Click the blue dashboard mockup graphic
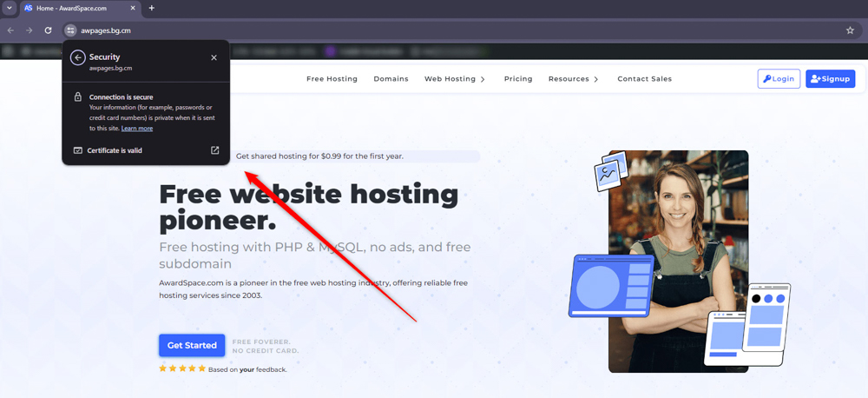The height and width of the screenshot is (398, 868). coord(611,286)
